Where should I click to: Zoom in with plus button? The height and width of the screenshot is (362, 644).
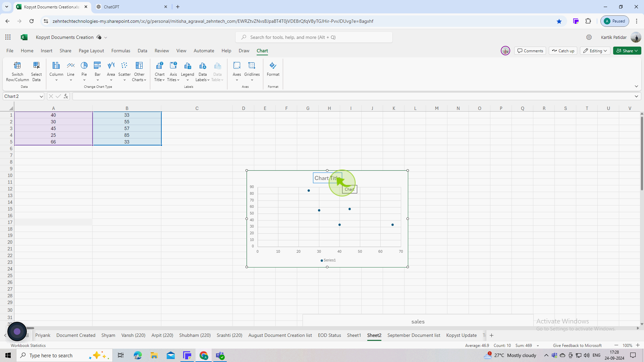pos(638,345)
